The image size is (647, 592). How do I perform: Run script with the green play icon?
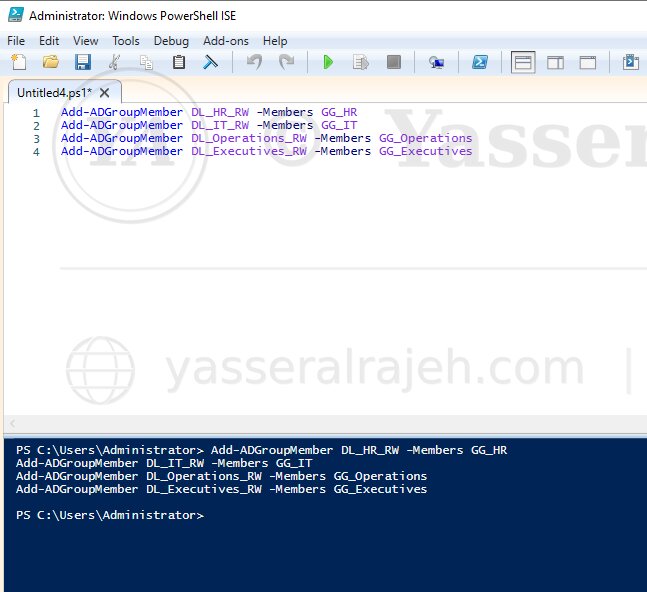pyautogui.click(x=328, y=62)
